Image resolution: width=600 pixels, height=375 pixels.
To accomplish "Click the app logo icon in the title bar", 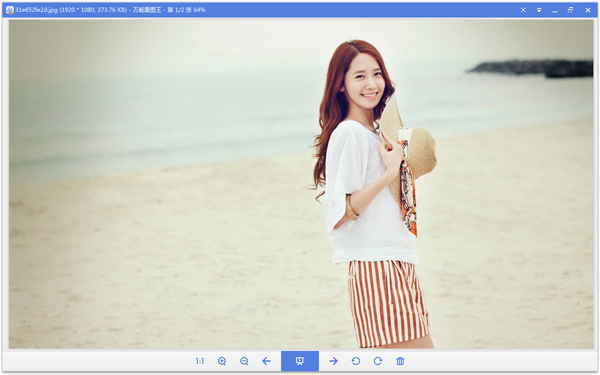I will pyautogui.click(x=10, y=10).
